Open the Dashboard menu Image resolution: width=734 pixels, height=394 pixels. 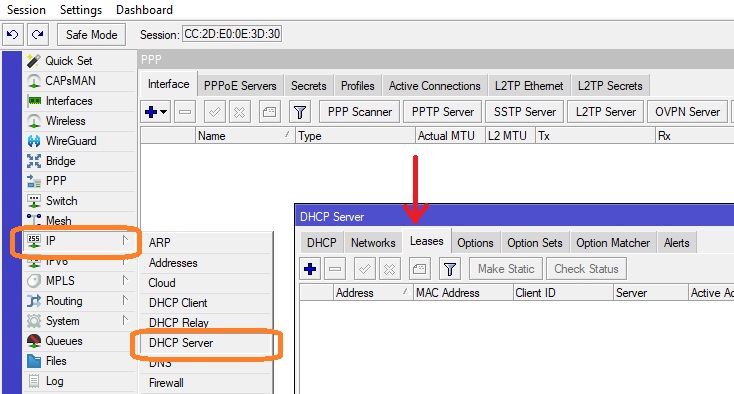pos(144,10)
